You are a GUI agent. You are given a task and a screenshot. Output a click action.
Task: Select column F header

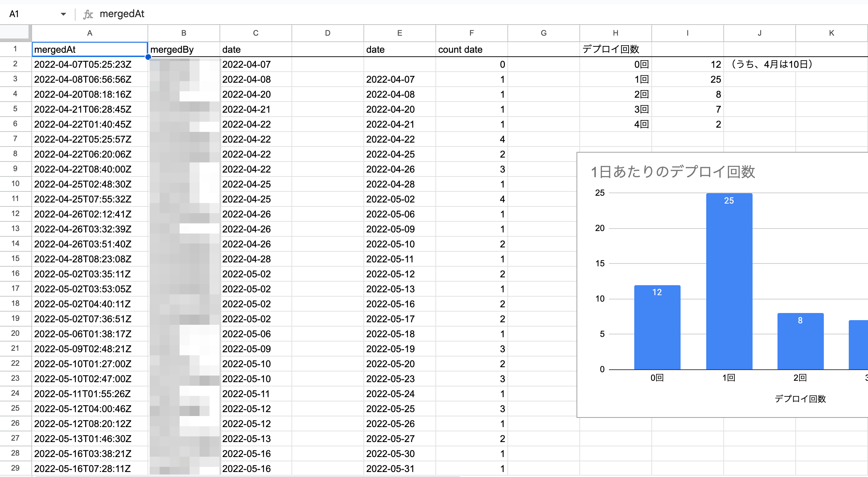471,33
